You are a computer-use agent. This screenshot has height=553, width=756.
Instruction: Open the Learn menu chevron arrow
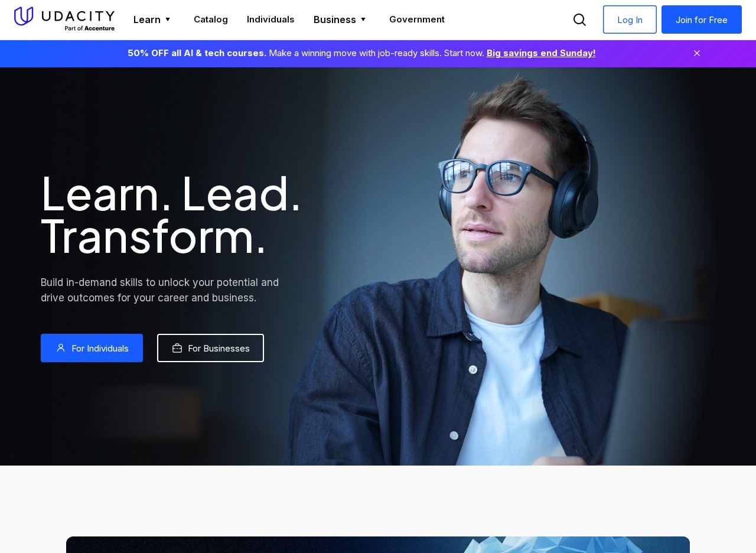pos(168,20)
